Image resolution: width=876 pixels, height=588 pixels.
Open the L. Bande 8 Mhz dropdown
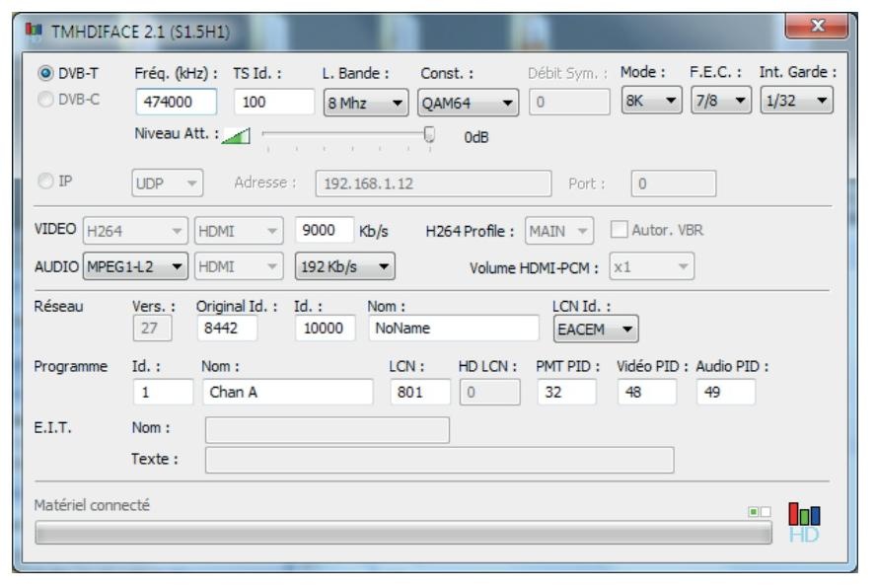pyautogui.click(x=366, y=103)
